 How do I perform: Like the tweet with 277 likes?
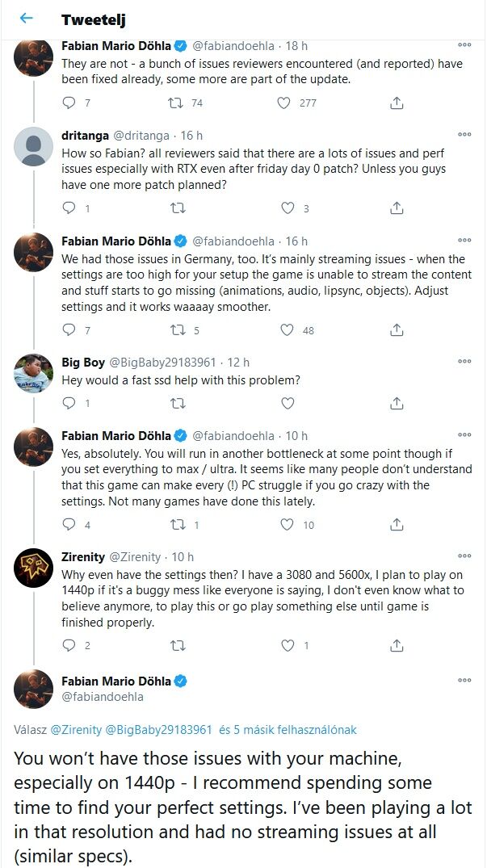click(x=283, y=103)
